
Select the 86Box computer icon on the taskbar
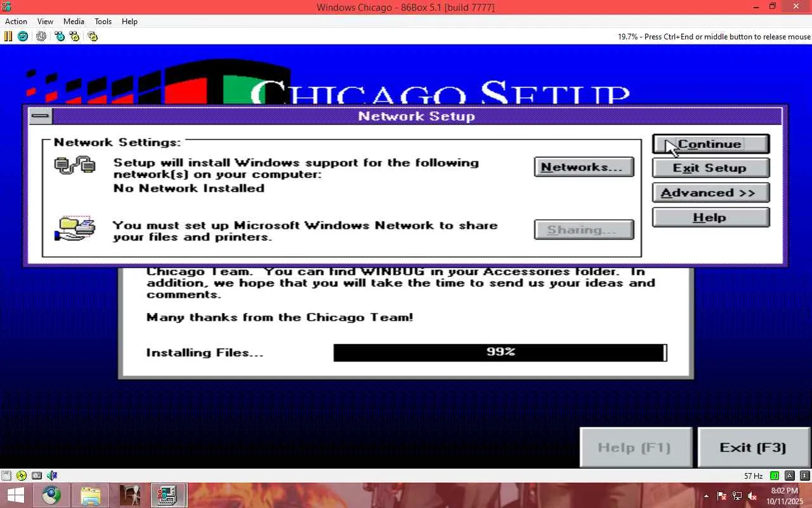click(168, 495)
